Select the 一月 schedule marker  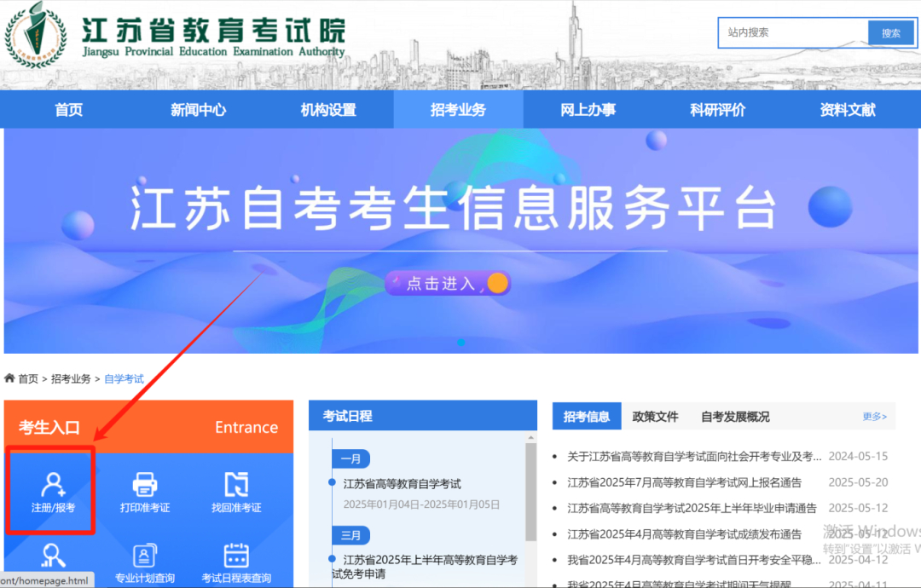point(350,459)
